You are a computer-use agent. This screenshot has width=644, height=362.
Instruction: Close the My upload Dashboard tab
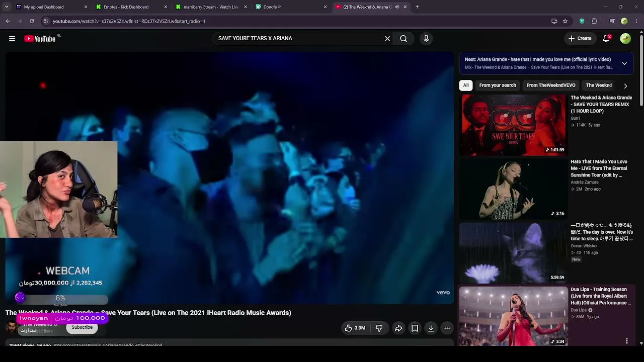tap(86, 7)
